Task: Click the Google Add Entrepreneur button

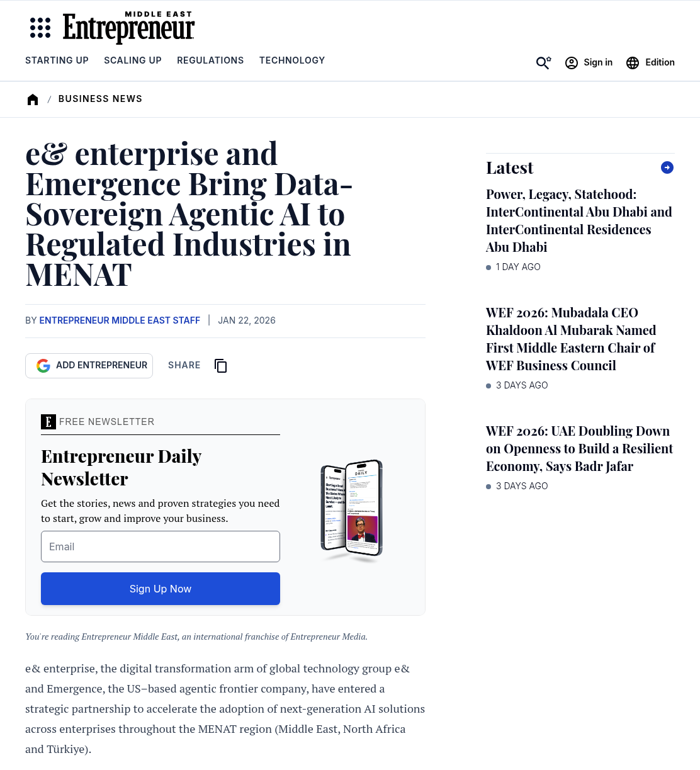Action: click(x=89, y=366)
